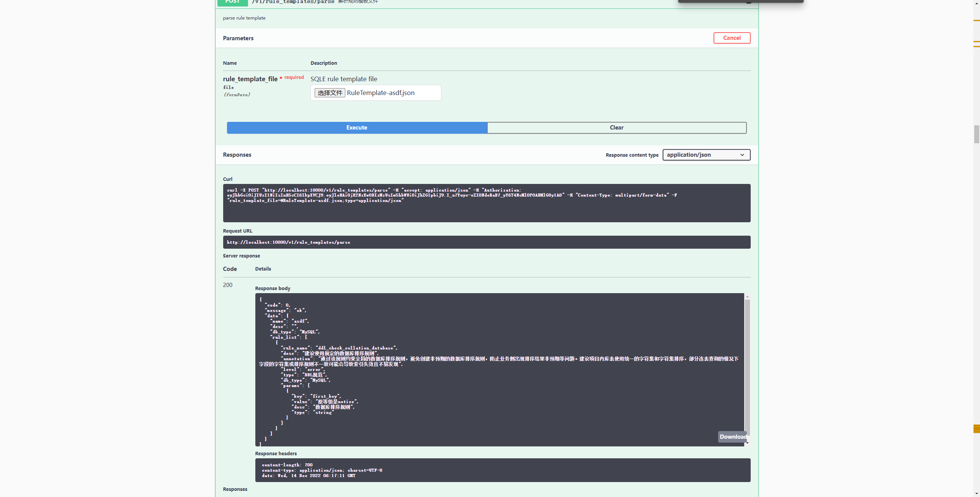Select application/json in the content type selector
The height and width of the screenshot is (497, 980).
point(706,154)
